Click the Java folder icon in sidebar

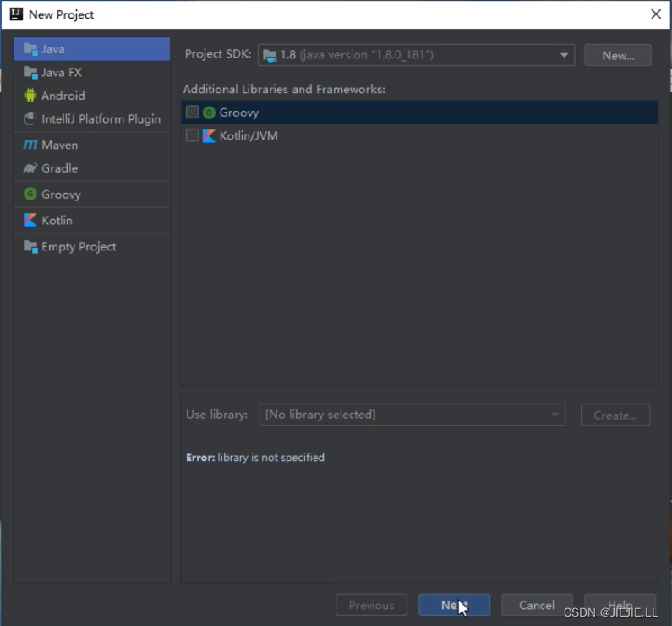point(30,49)
